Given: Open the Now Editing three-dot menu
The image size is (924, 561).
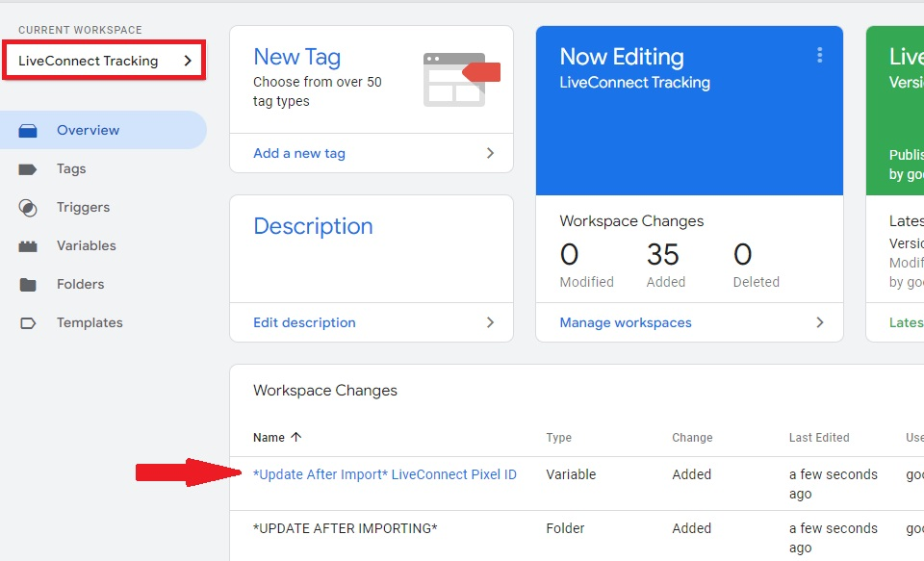Looking at the screenshot, I should (x=820, y=56).
